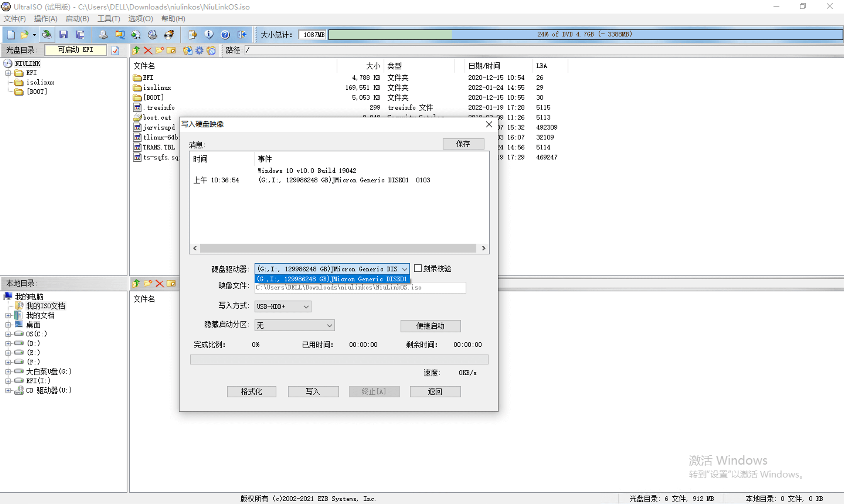Click the blue gear properties icon

coord(199,50)
